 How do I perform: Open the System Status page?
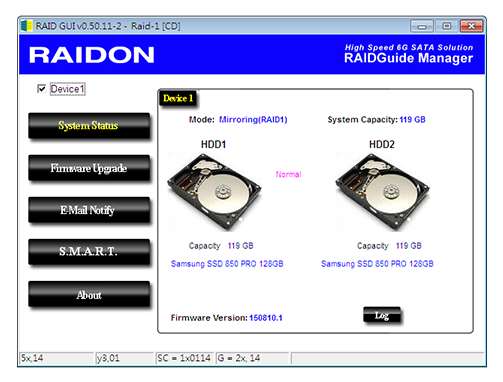click(x=89, y=126)
